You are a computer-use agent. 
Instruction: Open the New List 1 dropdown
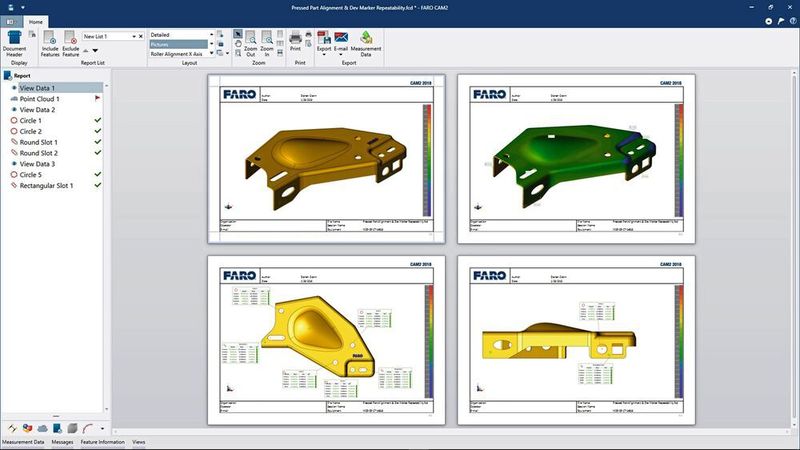click(134, 36)
